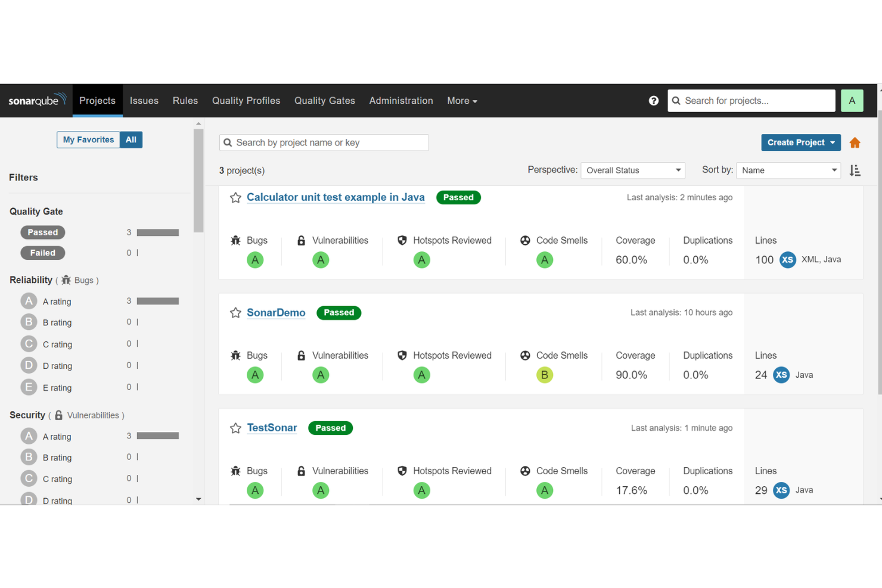Screen dimensions: 882x588
Task: Click the lock icon beside the Security filter heading
Action: click(58, 415)
